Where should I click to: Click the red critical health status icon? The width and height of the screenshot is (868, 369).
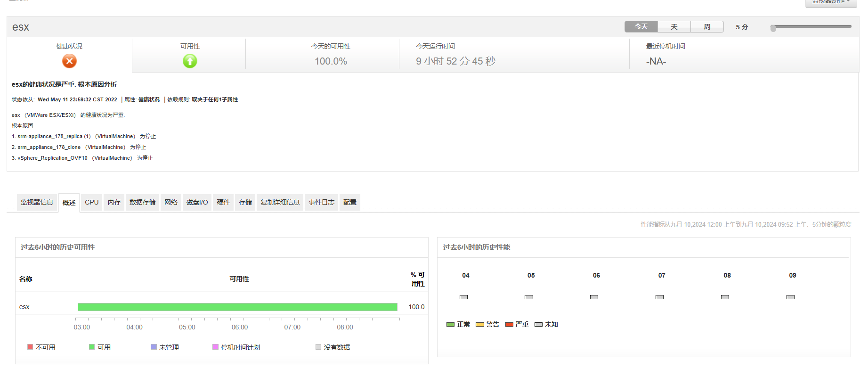(x=69, y=61)
